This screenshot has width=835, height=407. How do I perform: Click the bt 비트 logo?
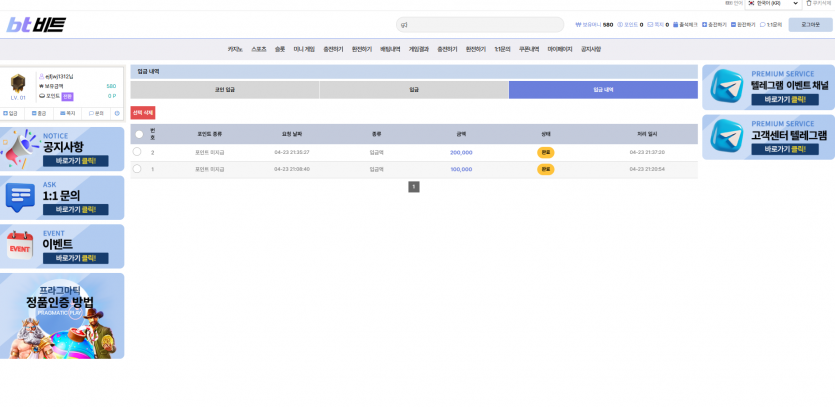coord(36,25)
